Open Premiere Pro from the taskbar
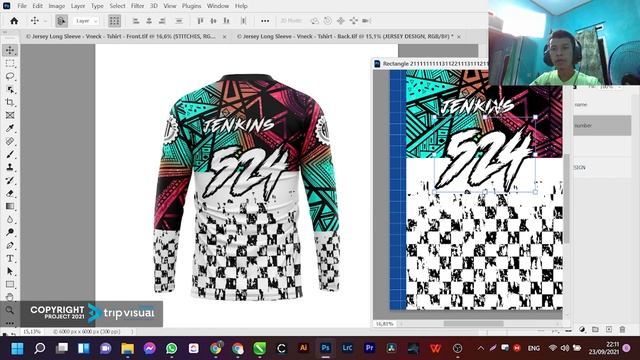This screenshot has width=640, height=360. (369, 349)
